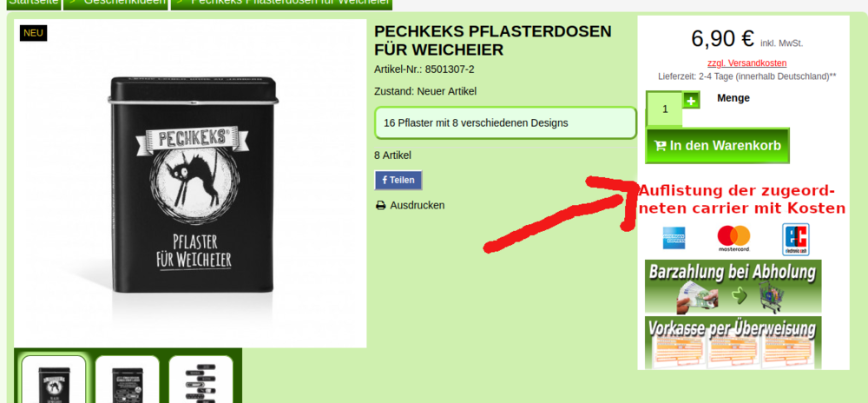Click the green plus quantity icon
This screenshot has height=403, width=868.
[x=691, y=100]
